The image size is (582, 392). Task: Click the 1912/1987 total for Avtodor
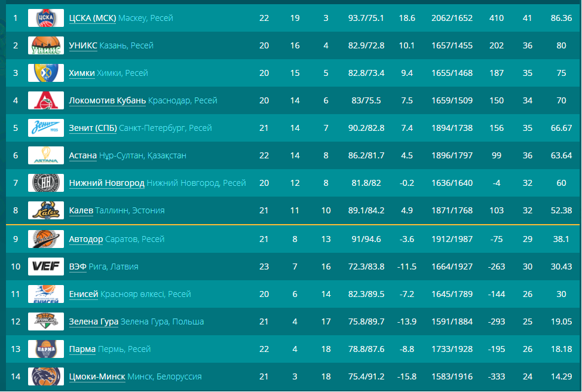(x=452, y=239)
